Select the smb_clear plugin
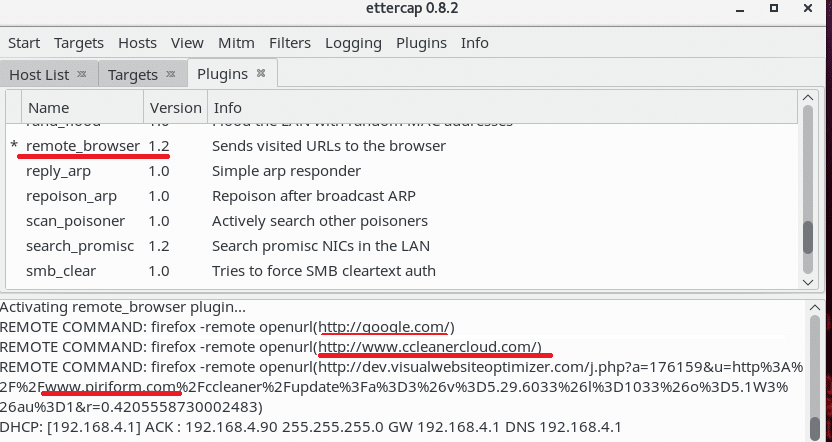Image resolution: width=832 pixels, height=442 pixels. pyautogui.click(x=402, y=271)
